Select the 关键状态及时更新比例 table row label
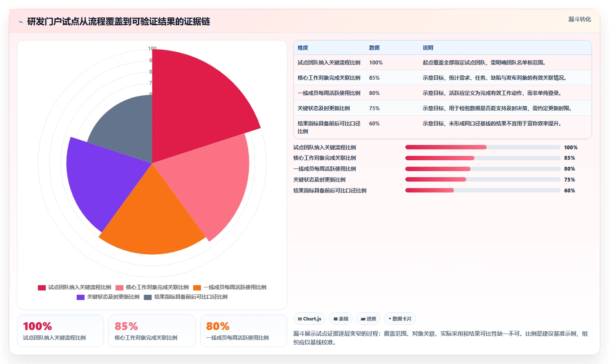This screenshot has height=364, width=609. (x=324, y=108)
